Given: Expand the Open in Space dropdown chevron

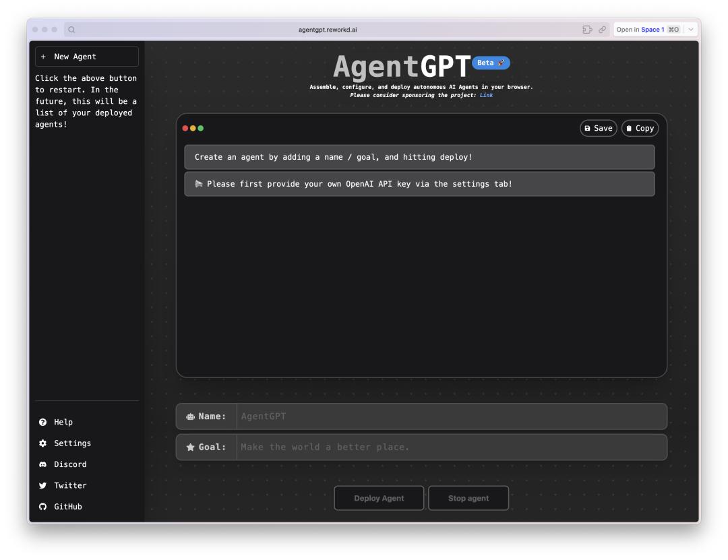Looking at the screenshot, I should click(x=691, y=30).
